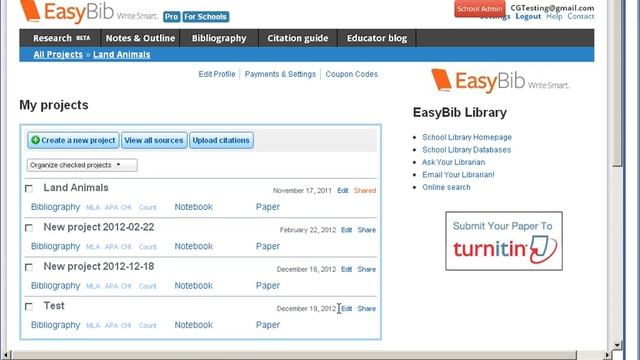This screenshot has width=640, height=360.
Task: Open Bibliography for New project 2012-12-18
Action: click(56, 286)
